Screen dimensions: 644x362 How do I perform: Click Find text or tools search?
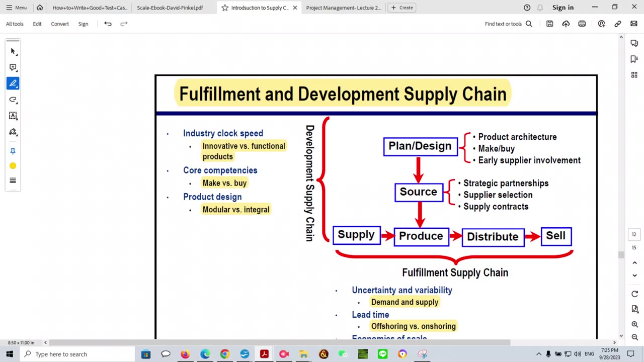pos(508,24)
